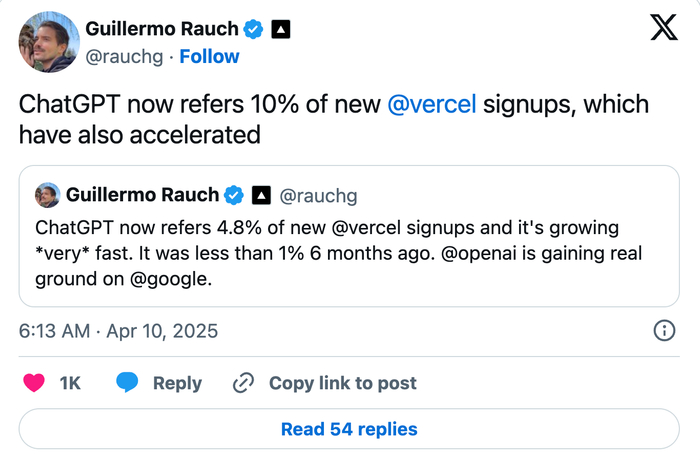
Task: Click Guillermo Rauch's profile avatar
Action: click(45, 44)
